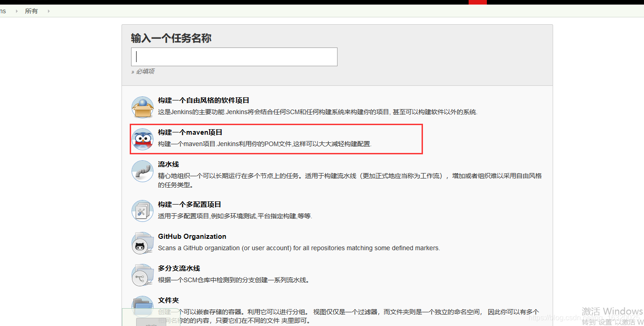The image size is (644, 326).
Task: Expand the arrow after '所有' breadcrumb
Action: (48, 11)
